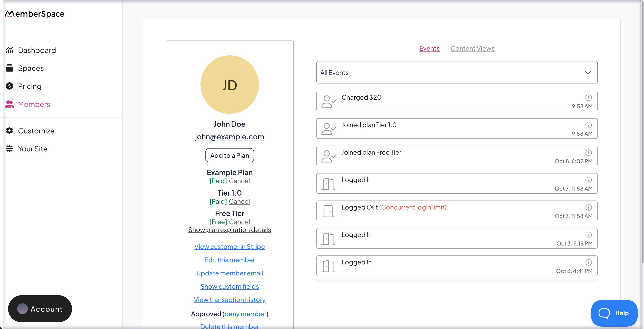Open info icon for Charged $20 event
The height and width of the screenshot is (329, 644).
(588, 97)
